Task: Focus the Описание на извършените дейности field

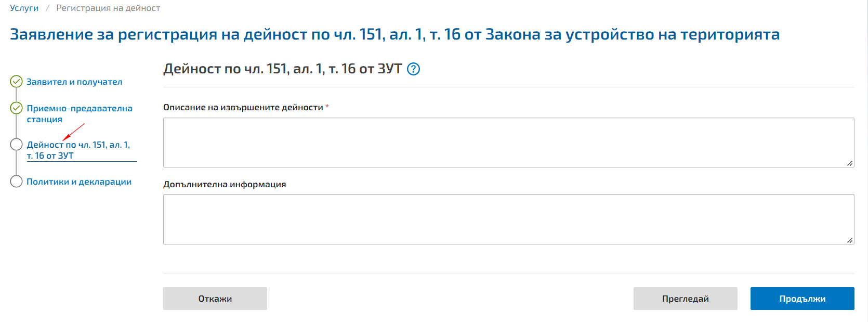Action: coord(508,143)
